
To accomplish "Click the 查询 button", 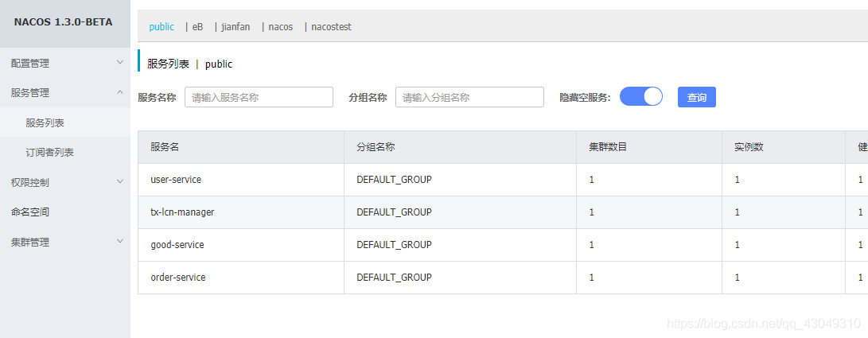I will point(696,97).
